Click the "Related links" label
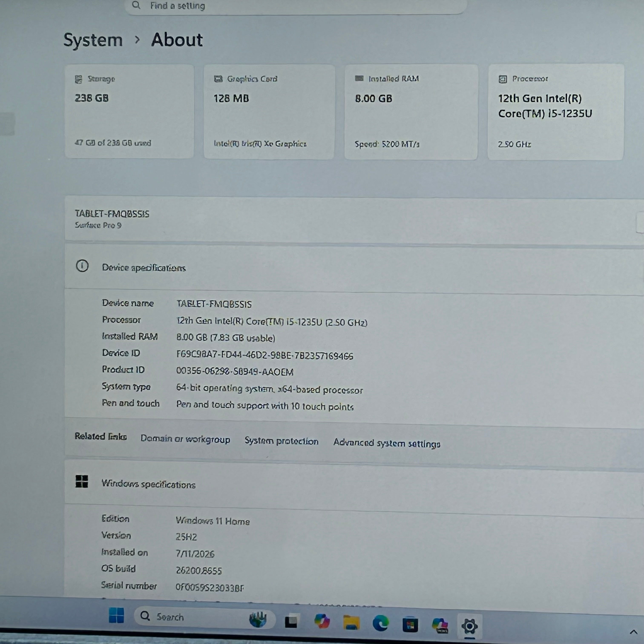The width and height of the screenshot is (644, 644). [x=101, y=436]
